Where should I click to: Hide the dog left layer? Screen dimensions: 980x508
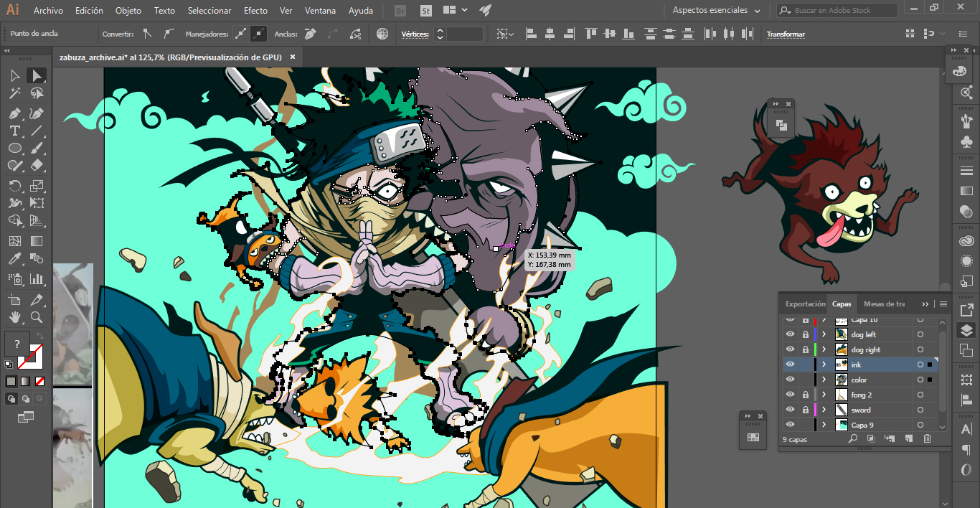click(x=790, y=334)
